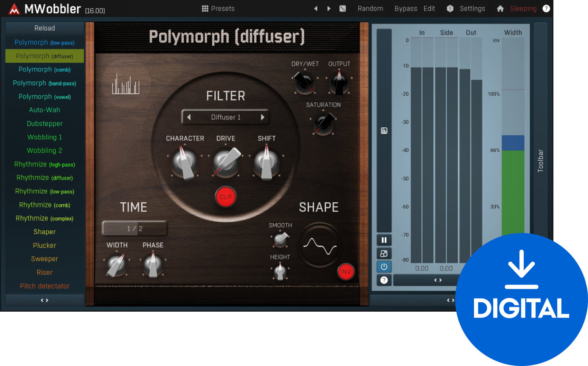The image size is (588, 366).
Task: Click the resize icon under the pause button
Action: (x=384, y=253)
